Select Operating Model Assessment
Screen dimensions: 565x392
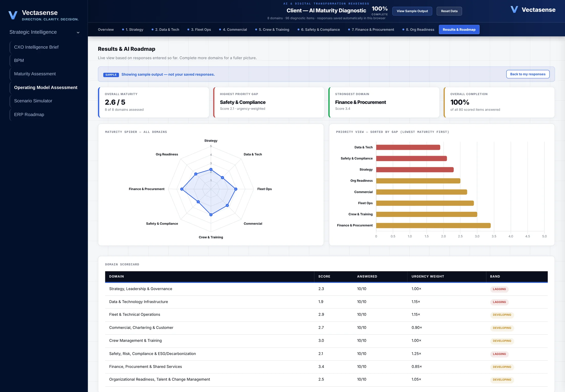[46, 87]
